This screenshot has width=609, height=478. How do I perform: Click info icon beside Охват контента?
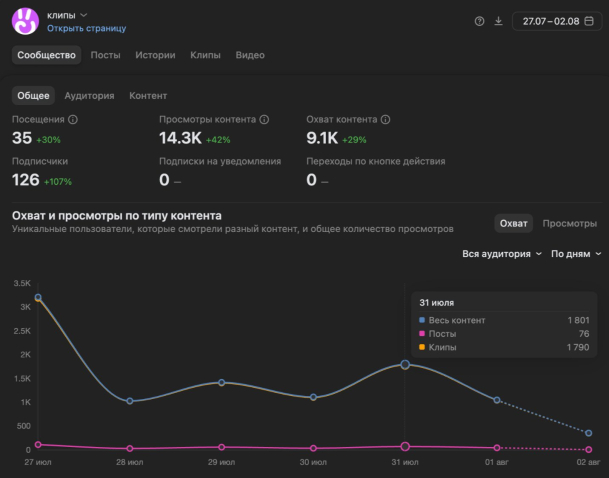pyautogui.click(x=385, y=120)
